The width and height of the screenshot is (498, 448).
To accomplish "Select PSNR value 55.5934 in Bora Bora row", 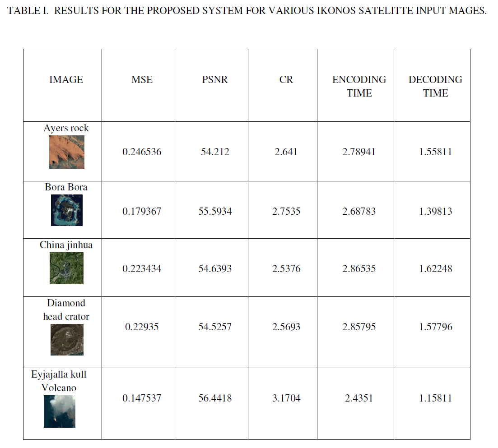I will 215,211.
